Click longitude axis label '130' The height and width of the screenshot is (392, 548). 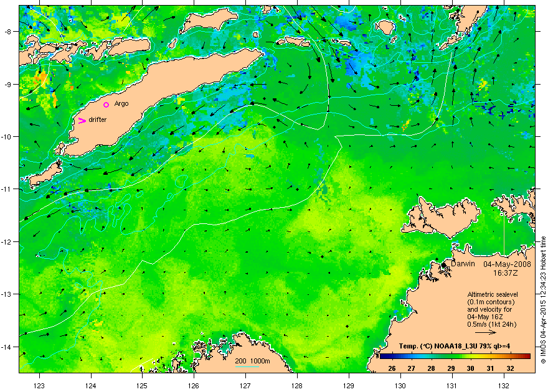(x=400, y=386)
